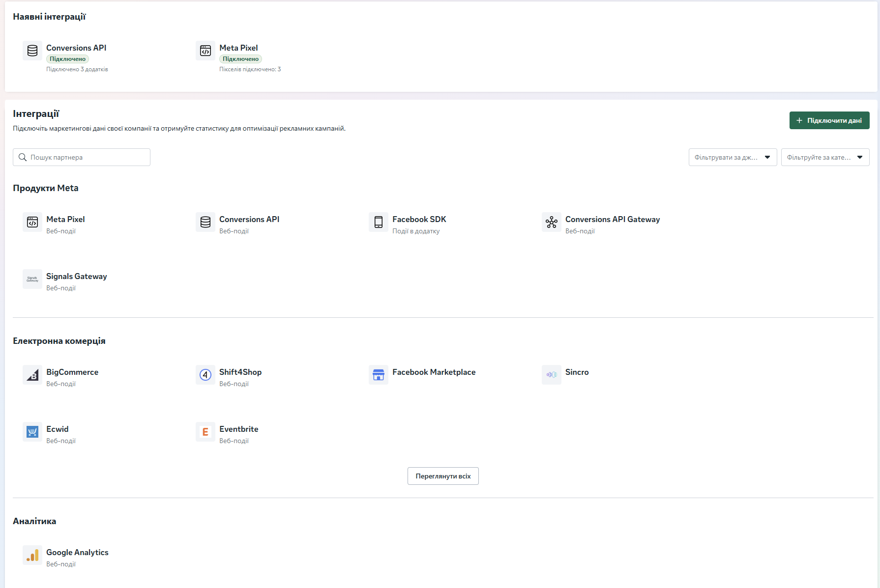Click the Facebook SDK phone icon
Screen dimensions: 880x588
379,222
